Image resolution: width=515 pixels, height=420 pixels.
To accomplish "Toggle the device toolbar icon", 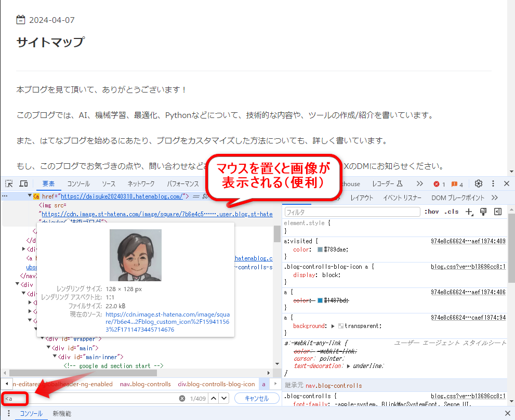I will pyautogui.click(x=24, y=183).
